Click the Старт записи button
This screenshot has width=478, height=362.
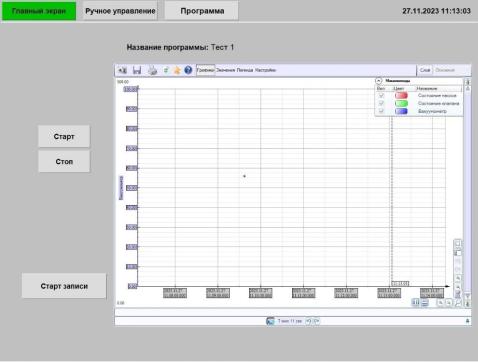point(64,286)
